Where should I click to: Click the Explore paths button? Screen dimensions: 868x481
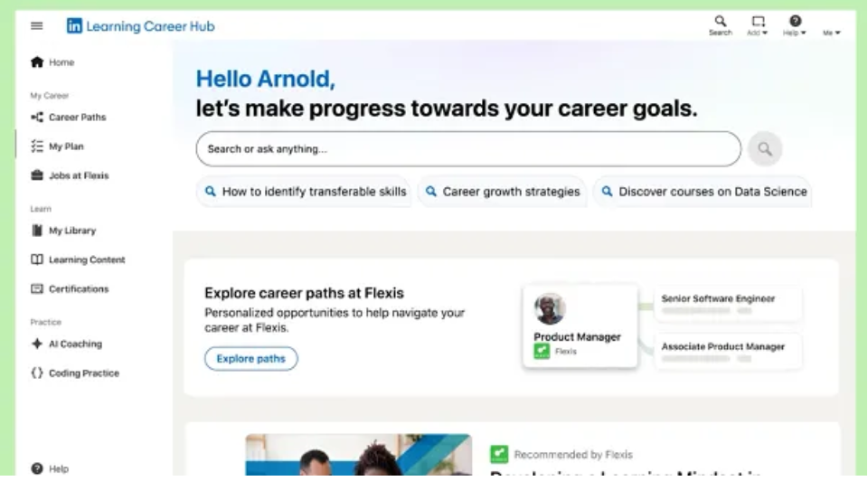(x=250, y=359)
